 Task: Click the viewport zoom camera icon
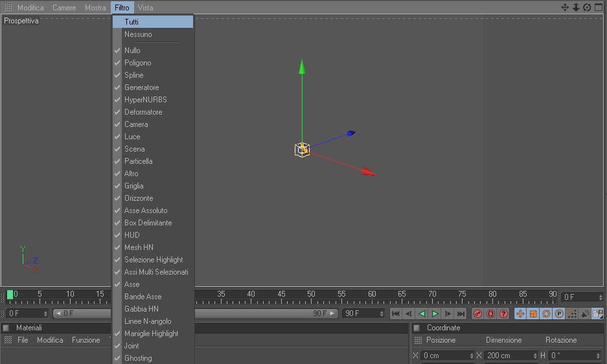[x=576, y=7]
